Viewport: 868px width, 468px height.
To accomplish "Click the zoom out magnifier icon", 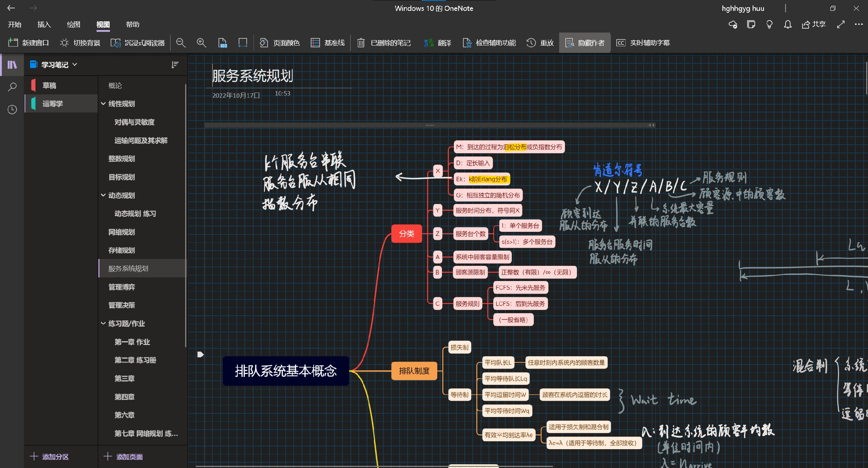I will click(181, 43).
